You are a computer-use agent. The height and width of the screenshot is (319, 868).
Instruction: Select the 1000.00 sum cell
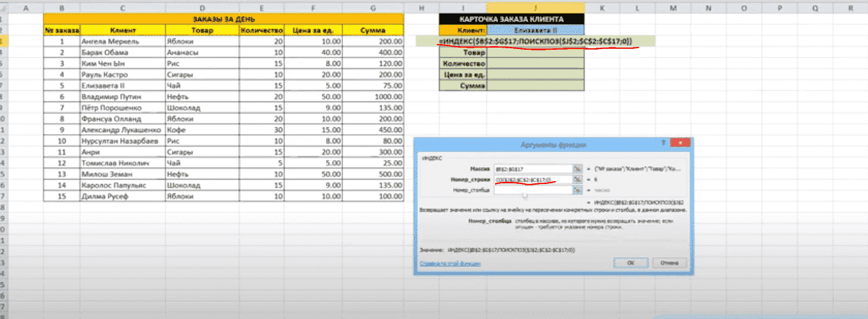pyautogui.click(x=374, y=97)
